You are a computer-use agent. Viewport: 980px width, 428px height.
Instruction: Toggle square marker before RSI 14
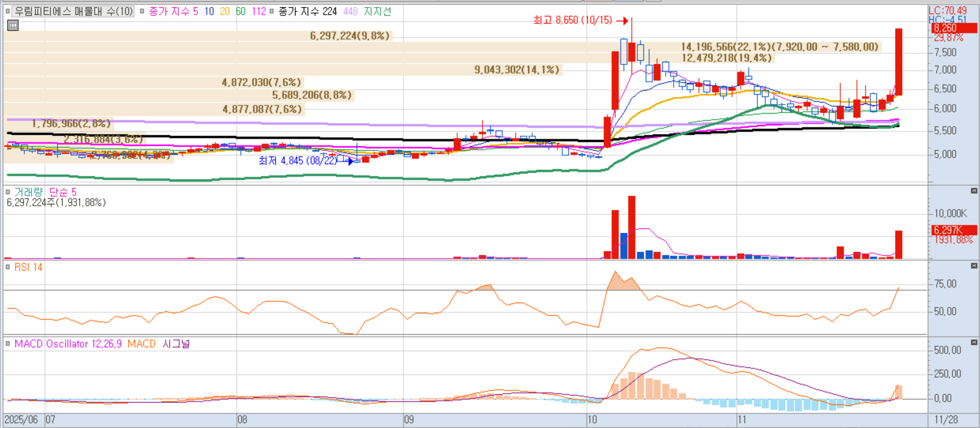[x=7, y=267]
